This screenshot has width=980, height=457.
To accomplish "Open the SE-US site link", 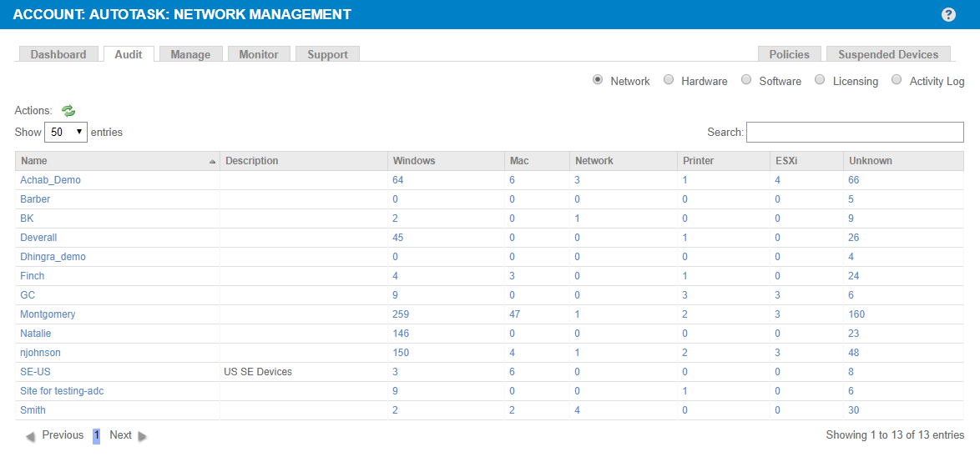I will 35,371.
